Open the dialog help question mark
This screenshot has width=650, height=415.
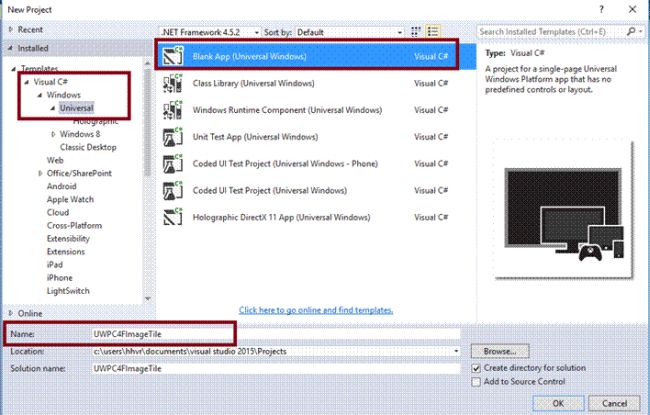click(601, 9)
